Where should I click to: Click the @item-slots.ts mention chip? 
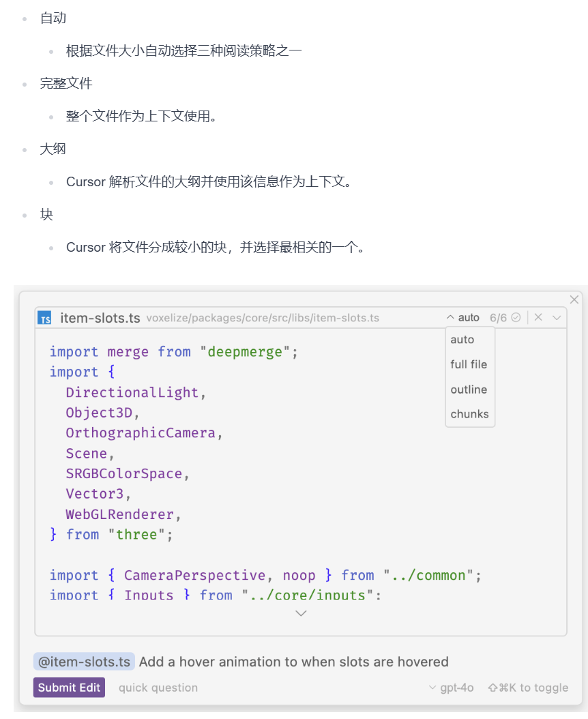[84, 662]
